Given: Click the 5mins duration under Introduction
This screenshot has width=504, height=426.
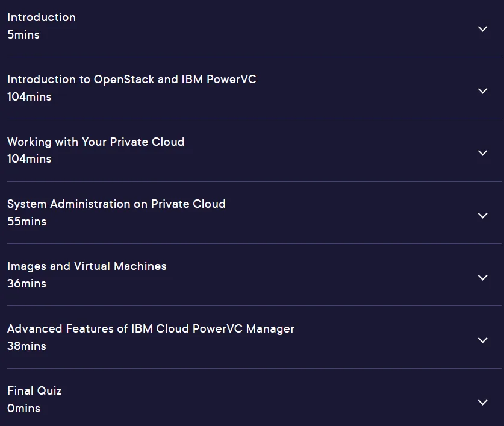Looking at the screenshot, I should [x=23, y=35].
